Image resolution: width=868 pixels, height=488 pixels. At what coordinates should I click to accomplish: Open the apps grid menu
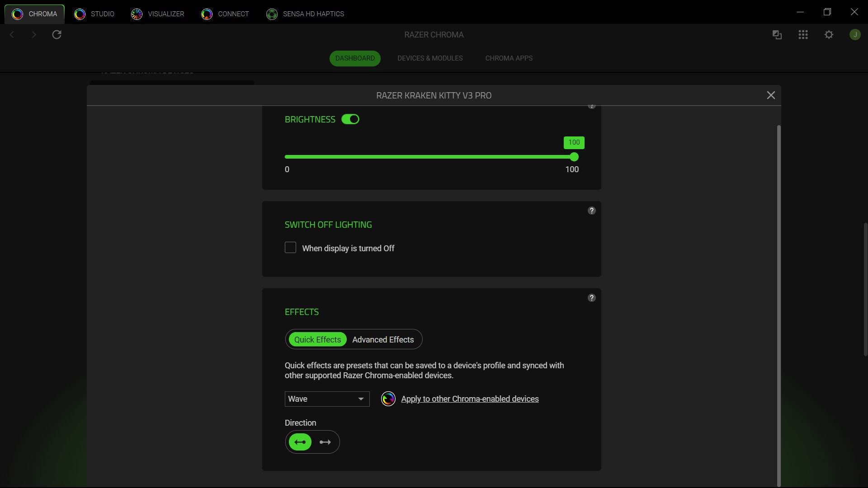coord(803,34)
